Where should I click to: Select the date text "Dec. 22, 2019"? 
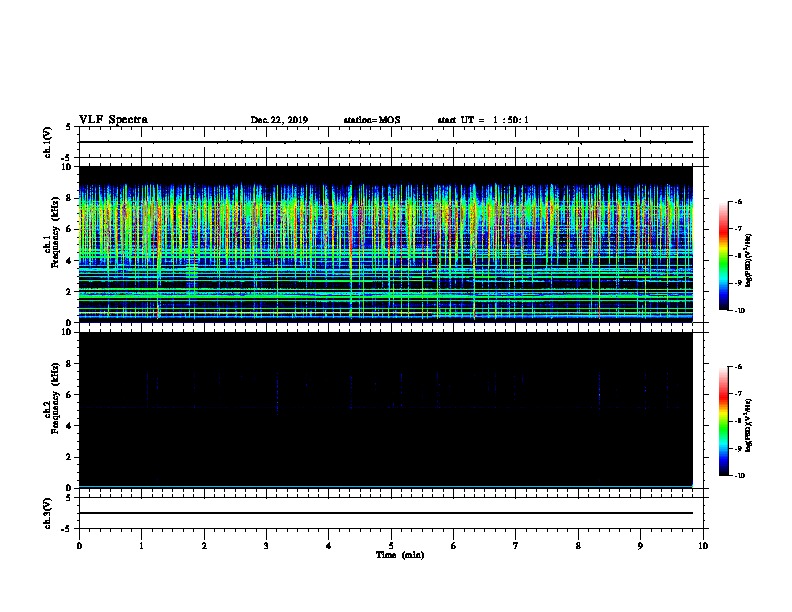coord(279,120)
